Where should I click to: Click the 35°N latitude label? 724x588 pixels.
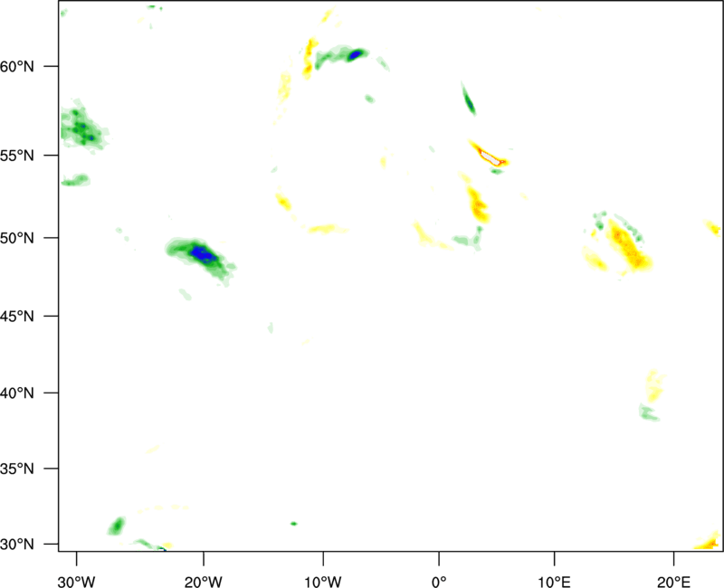17,469
